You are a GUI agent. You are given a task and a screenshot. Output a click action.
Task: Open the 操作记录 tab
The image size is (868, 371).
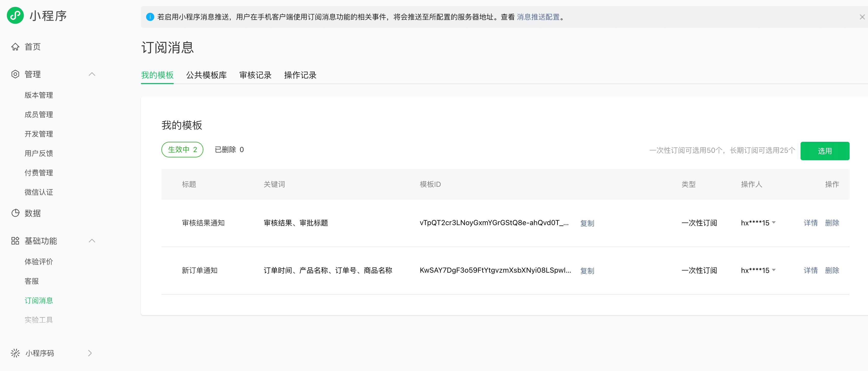click(x=300, y=75)
